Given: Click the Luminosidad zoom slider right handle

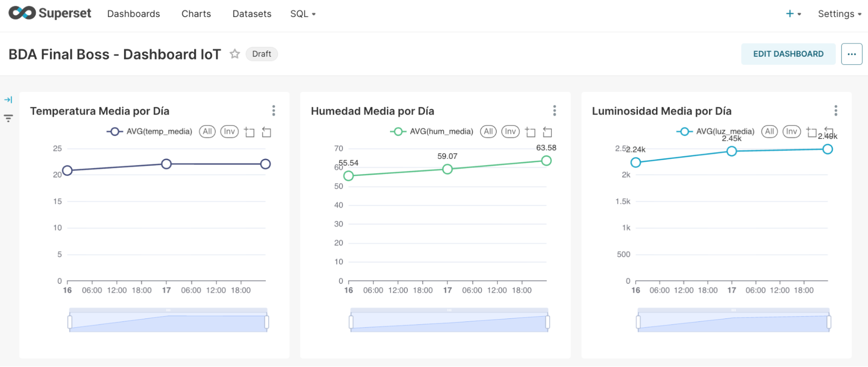Looking at the screenshot, I should 829,322.
